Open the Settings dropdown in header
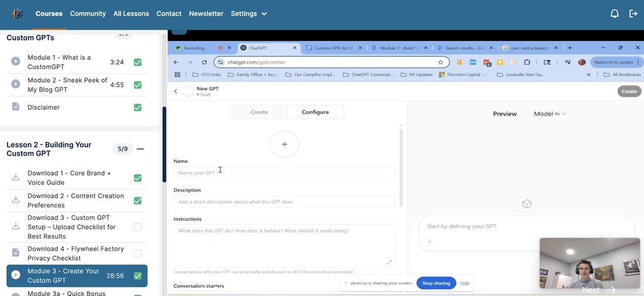This screenshot has width=644, height=296. (249, 14)
